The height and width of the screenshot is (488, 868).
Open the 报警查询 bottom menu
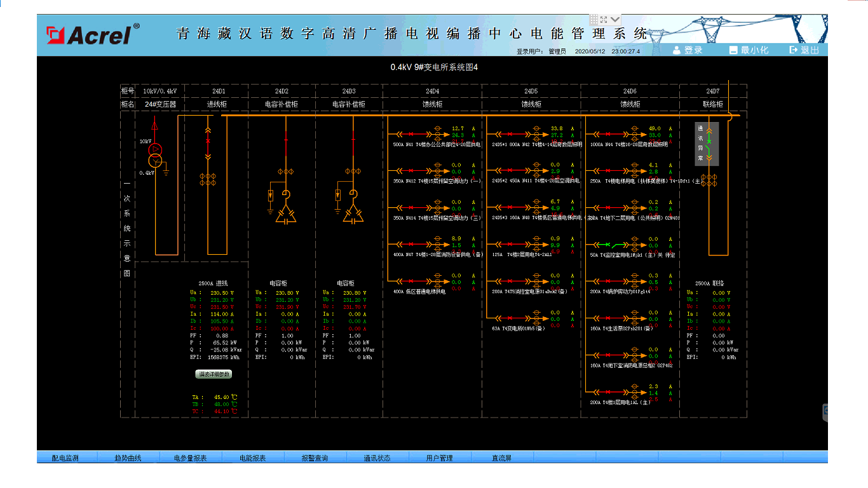[315, 457]
